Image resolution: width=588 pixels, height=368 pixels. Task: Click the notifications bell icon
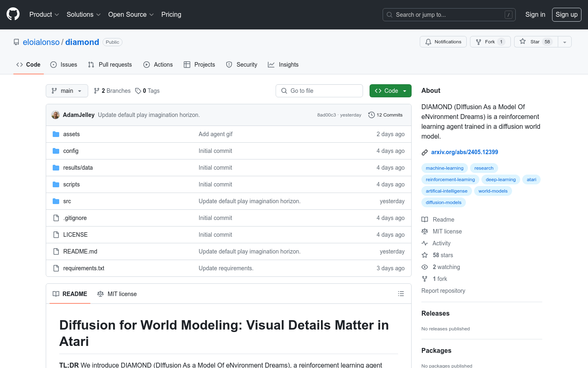pos(428,42)
